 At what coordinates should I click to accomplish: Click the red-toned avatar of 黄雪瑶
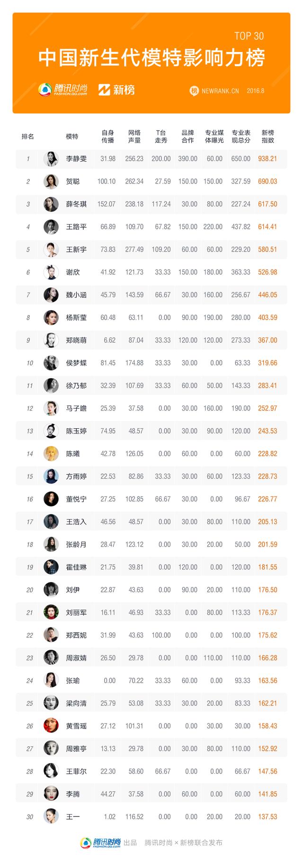(51, 726)
